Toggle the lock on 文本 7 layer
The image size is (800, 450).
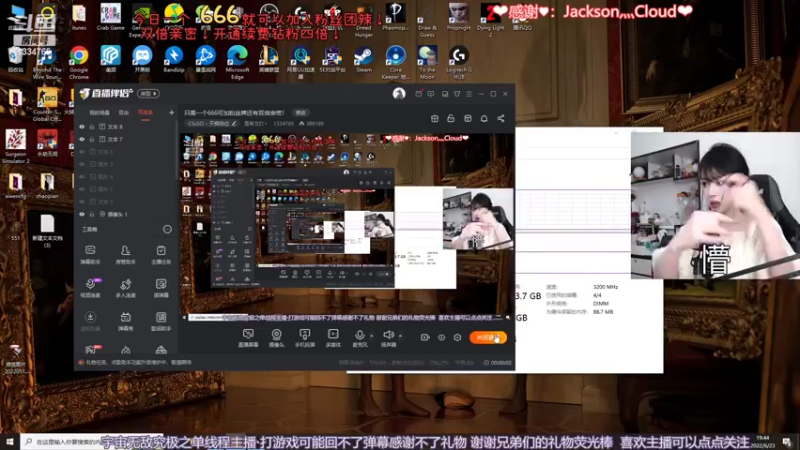click(92, 139)
